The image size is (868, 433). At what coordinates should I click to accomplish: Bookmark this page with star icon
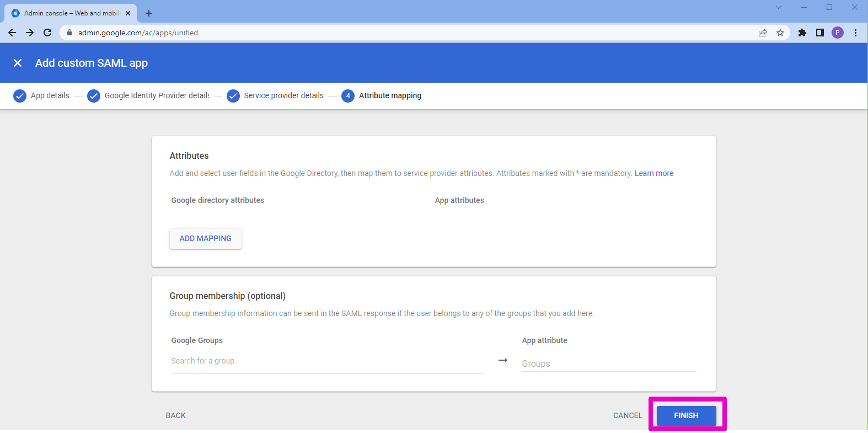780,33
